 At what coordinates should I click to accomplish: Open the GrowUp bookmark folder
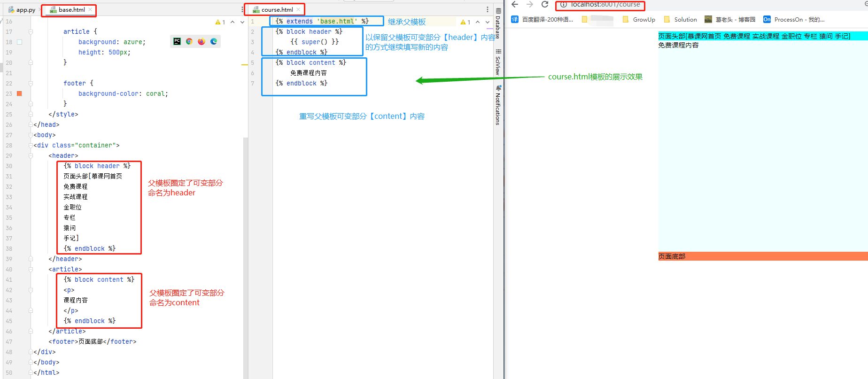[639, 19]
